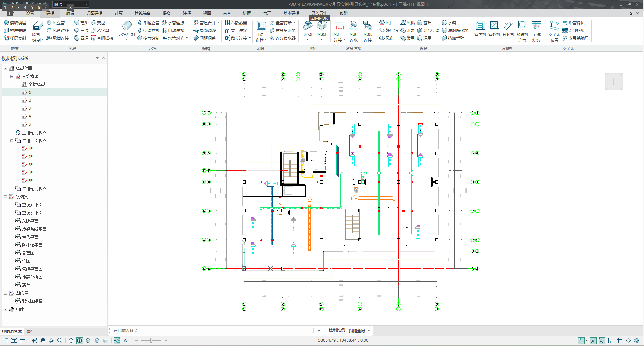Screen dimensions: 644x346
Task: Collapse the 三维模型 tree node
Action: coord(12,76)
